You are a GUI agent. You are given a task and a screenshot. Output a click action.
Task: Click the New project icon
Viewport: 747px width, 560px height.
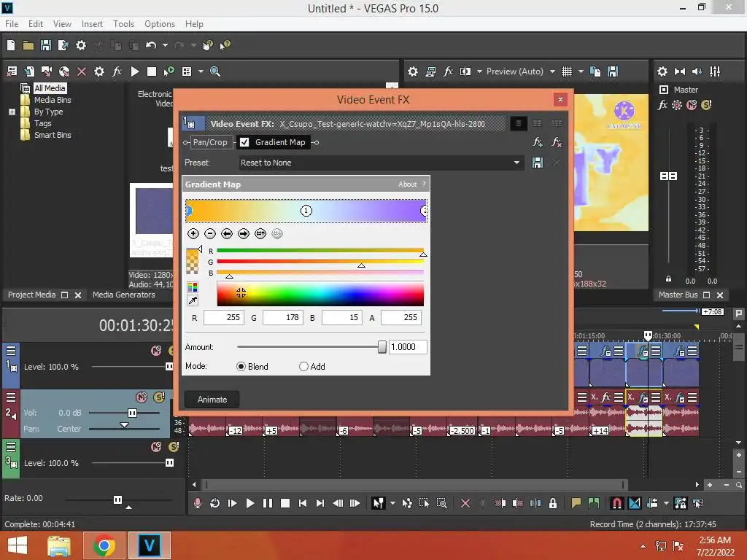(x=11, y=45)
